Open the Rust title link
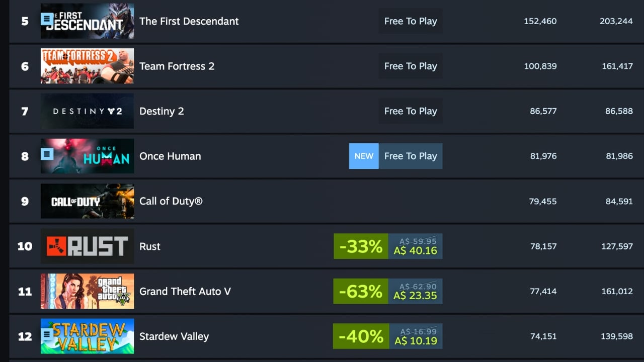The height and width of the screenshot is (362, 644). [150, 246]
